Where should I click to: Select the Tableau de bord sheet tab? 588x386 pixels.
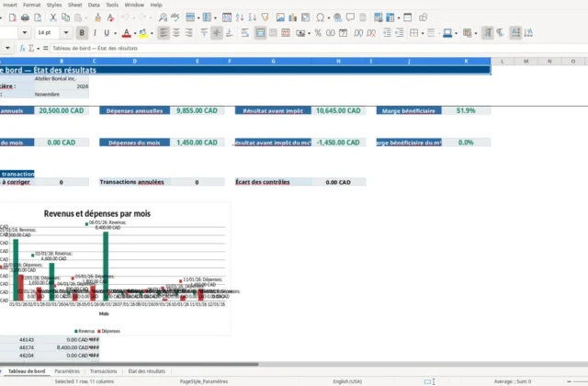(x=27, y=371)
